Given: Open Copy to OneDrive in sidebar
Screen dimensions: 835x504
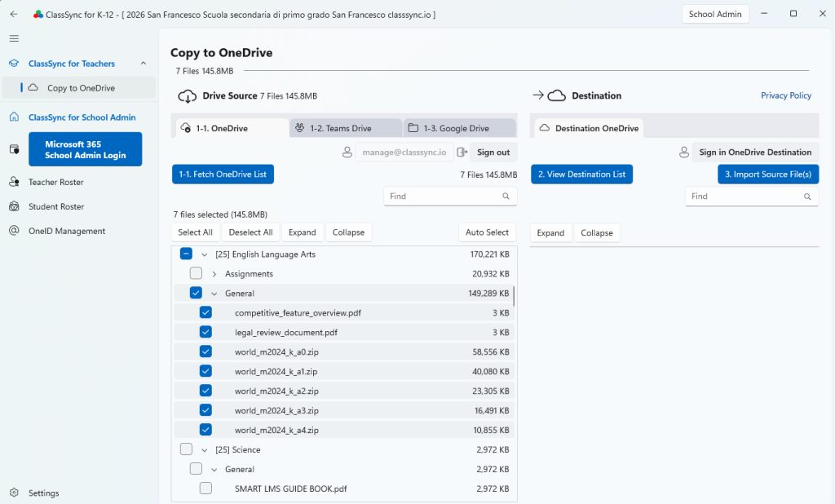Looking at the screenshot, I should 79,88.
